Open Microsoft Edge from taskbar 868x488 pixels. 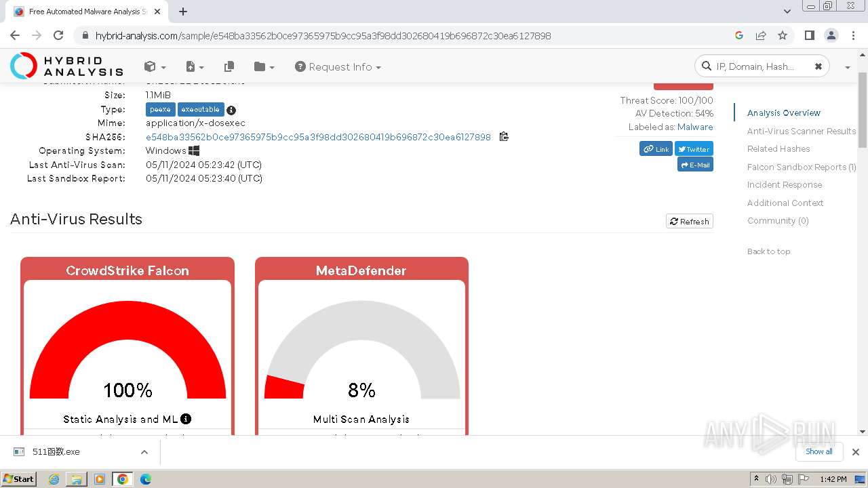click(x=146, y=479)
